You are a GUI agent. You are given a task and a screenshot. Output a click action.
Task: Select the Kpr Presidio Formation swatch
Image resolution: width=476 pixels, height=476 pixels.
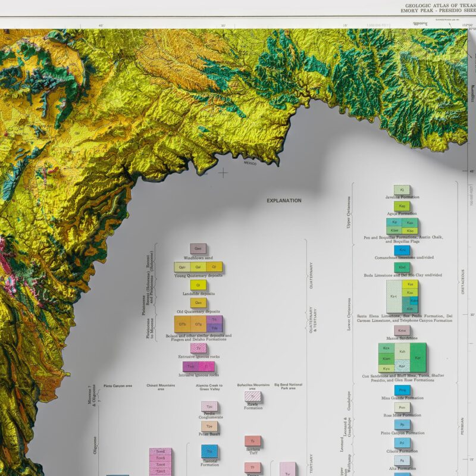[x=402, y=366]
